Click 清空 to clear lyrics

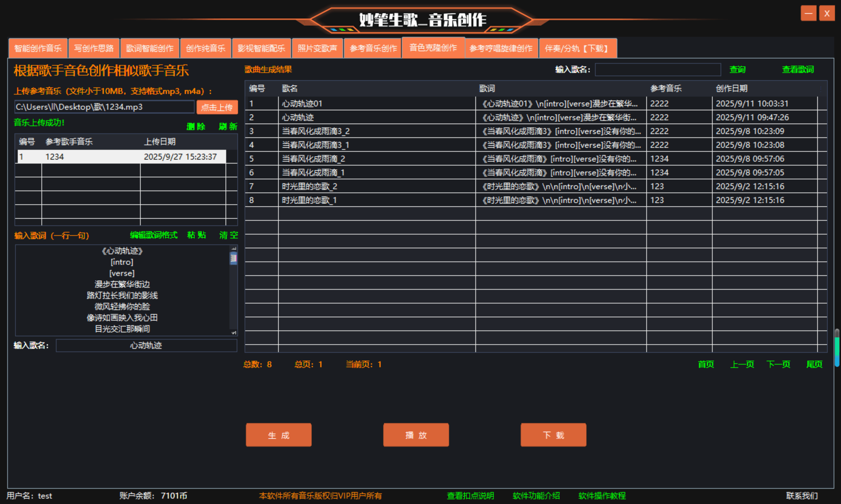tap(228, 235)
